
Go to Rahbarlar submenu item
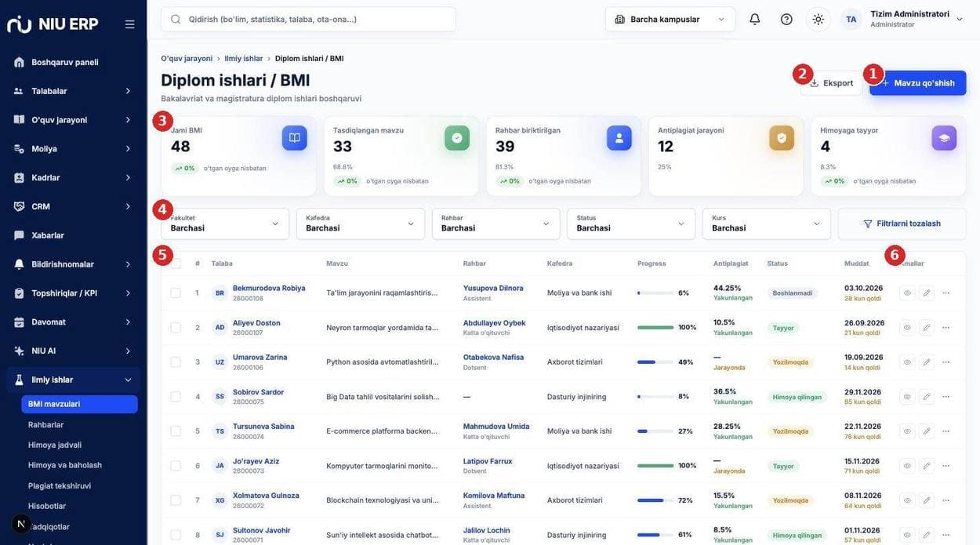pyautogui.click(x=46, y=424)
